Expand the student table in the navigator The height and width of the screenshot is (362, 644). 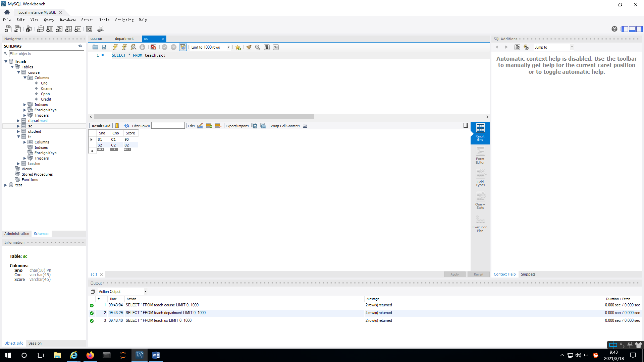[x=18, y=131]
